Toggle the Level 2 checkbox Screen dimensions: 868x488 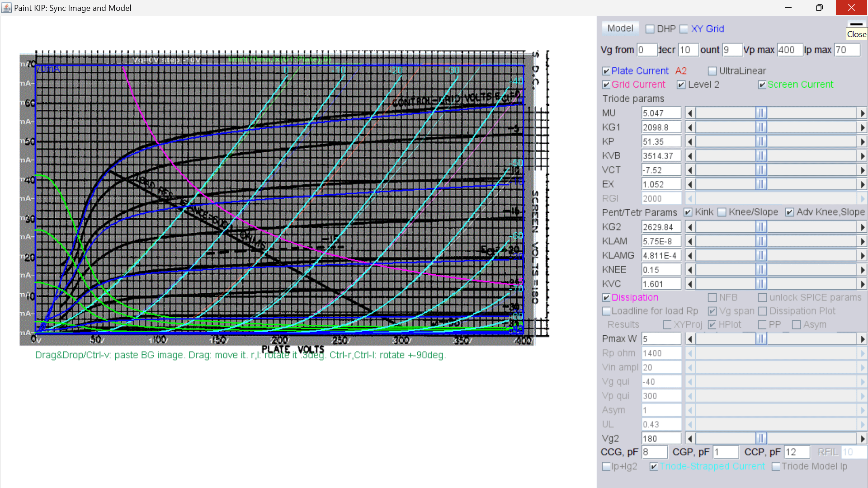tap(681, 84)
